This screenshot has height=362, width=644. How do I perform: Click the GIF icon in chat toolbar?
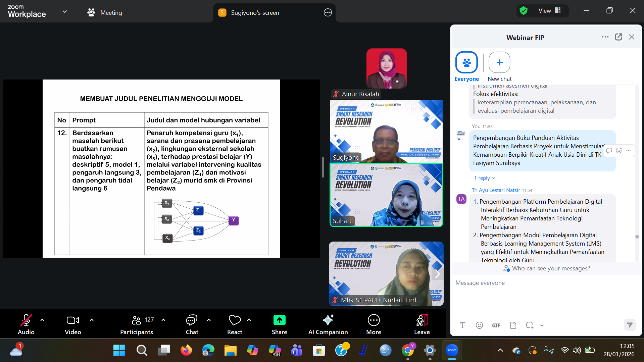(496, 325)
